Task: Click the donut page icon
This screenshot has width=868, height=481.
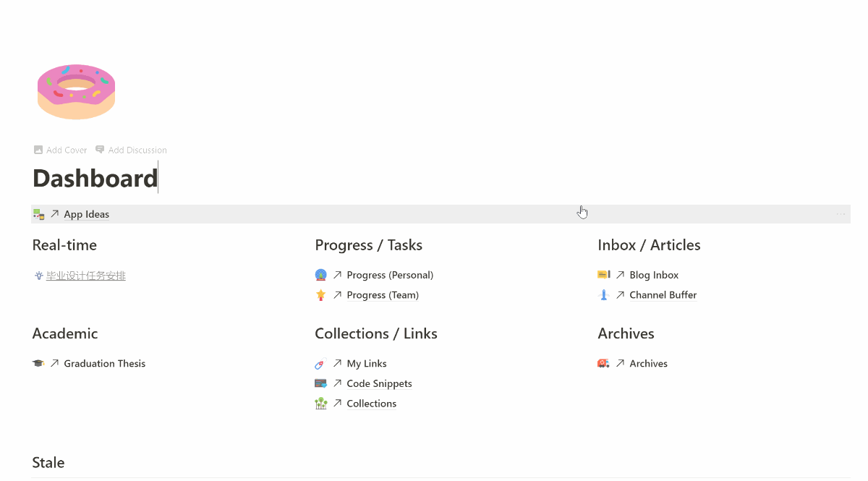Action: 76,92
